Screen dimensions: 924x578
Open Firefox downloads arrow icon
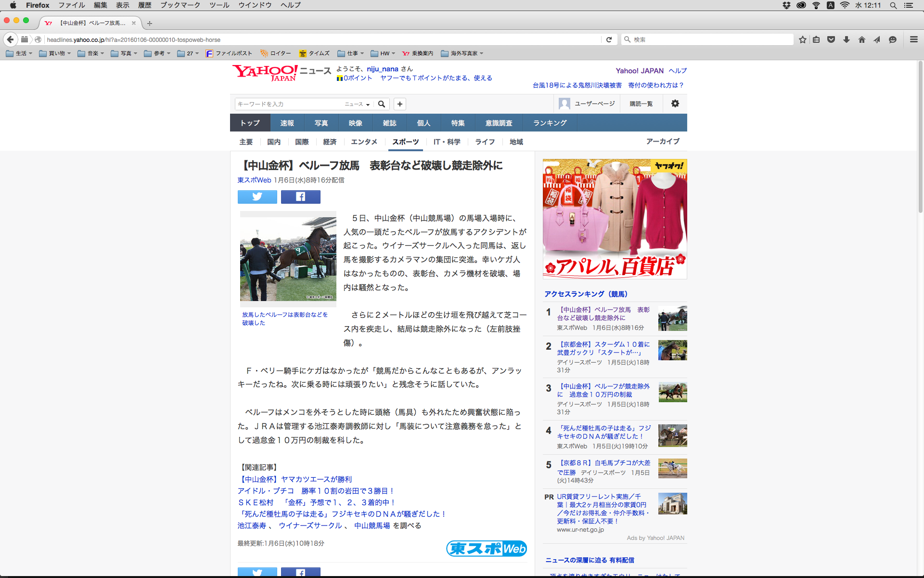click(x=846, y=39)
